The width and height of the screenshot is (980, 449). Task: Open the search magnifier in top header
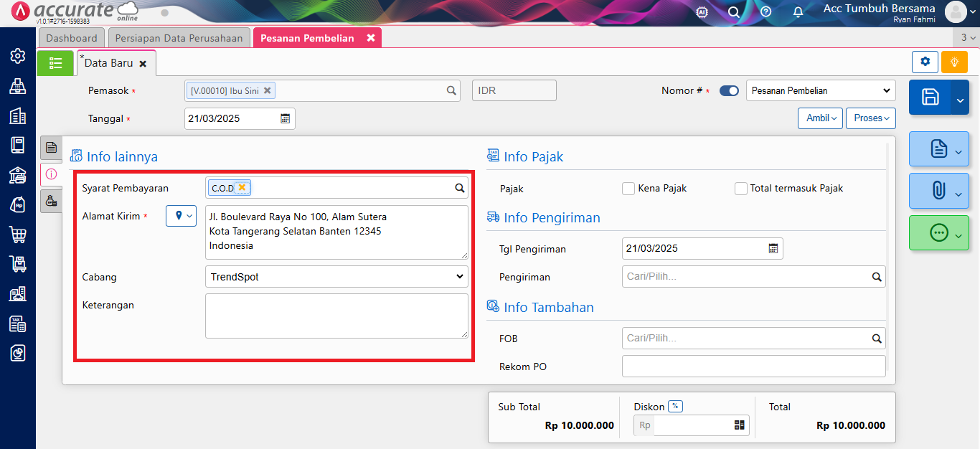(x=734, y=12)
